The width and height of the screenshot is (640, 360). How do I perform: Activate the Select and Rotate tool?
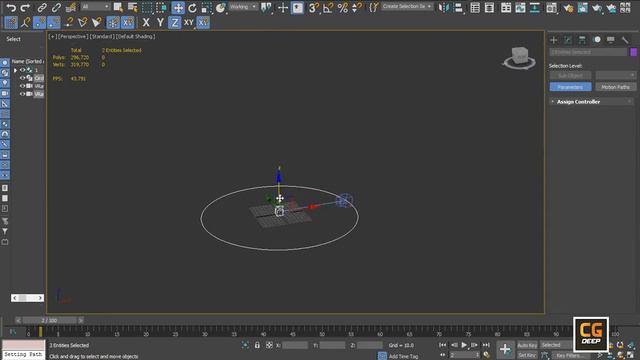coord(192,7)
